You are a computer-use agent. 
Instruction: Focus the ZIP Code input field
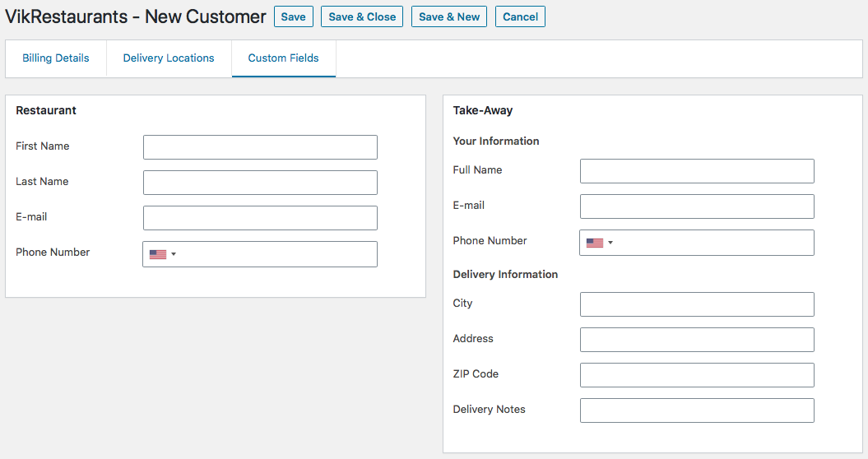[x=697, y=375]
